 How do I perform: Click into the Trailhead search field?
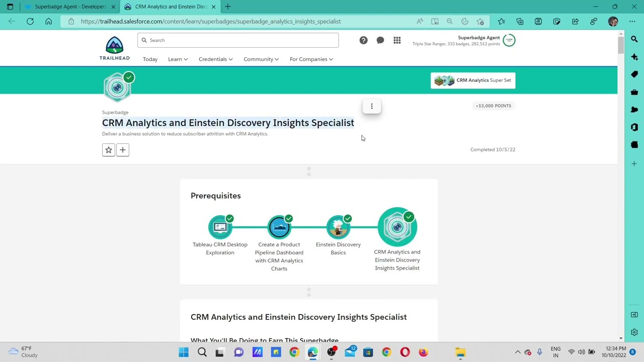pyautogui.click(x=238, y=40)
